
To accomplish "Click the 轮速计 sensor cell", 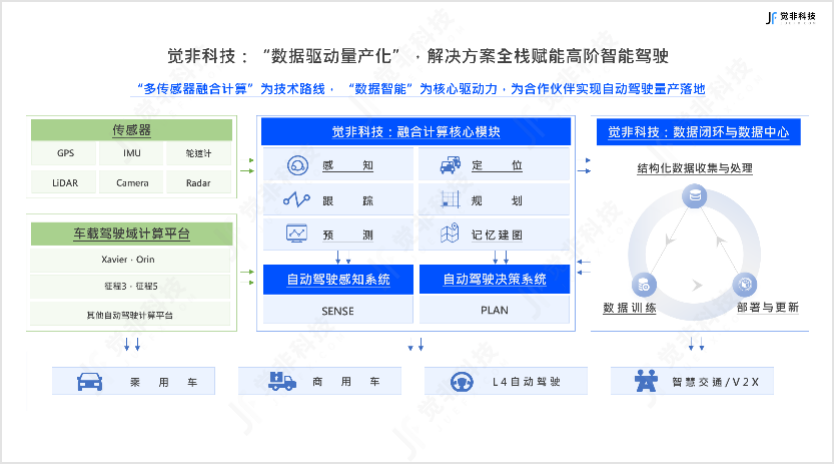I will pos(198,153).
